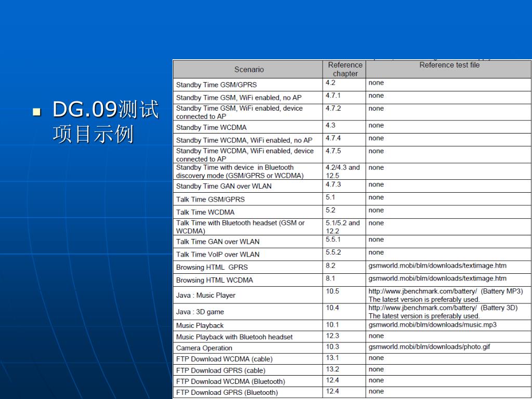Click chapter number '5.5.1'
The height and width of the screenshot is (399, 532).
click(x=333, y=240)
